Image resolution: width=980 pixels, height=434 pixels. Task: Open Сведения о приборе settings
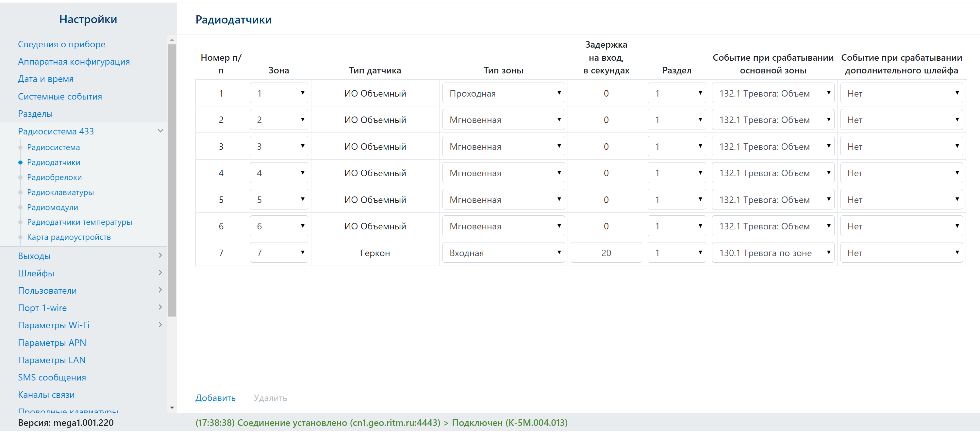pos(62,44)
